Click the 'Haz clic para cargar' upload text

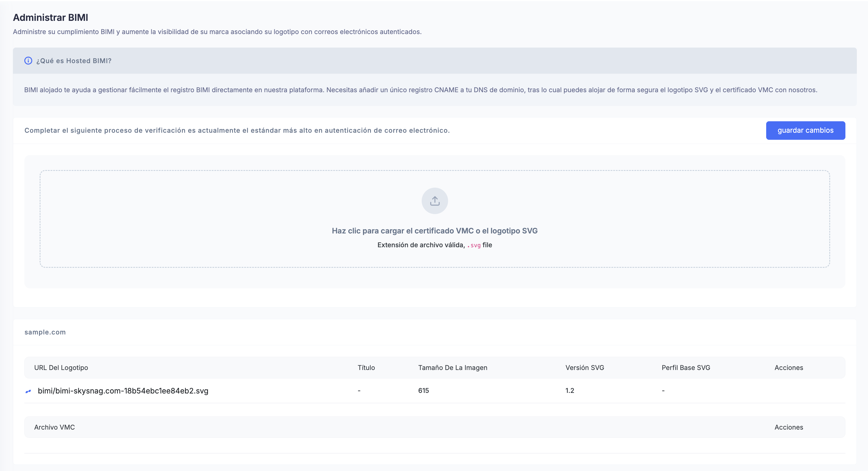click(434, 231)
